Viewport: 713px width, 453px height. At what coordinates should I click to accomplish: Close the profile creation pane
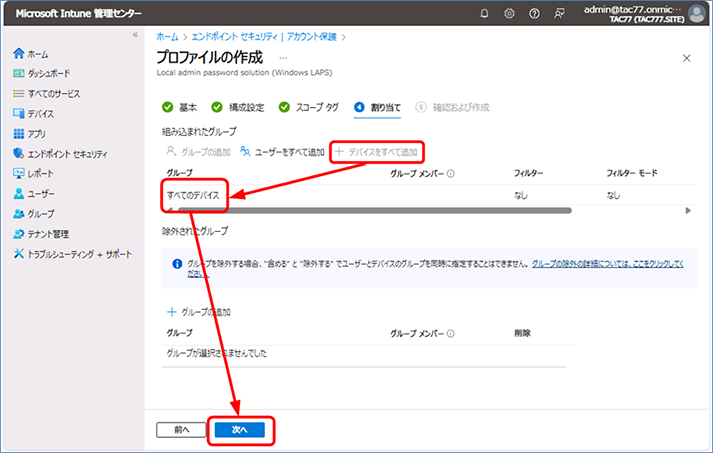click(x=687, y=58)
